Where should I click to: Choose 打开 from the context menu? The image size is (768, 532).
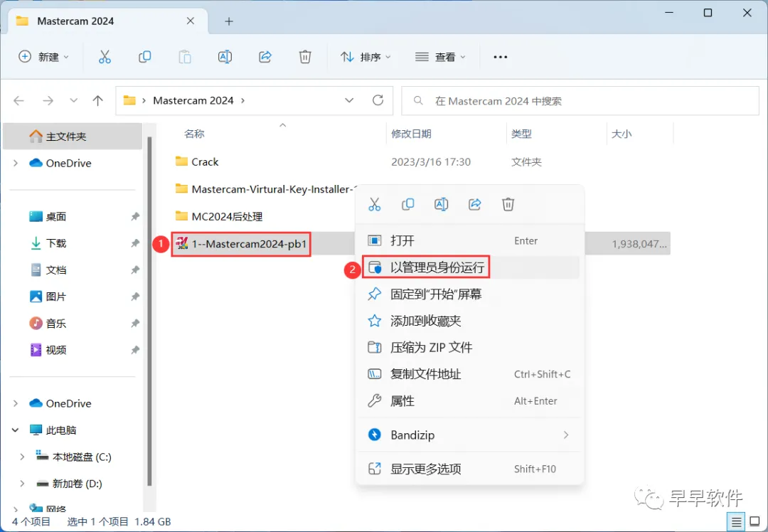pos(469,240)
